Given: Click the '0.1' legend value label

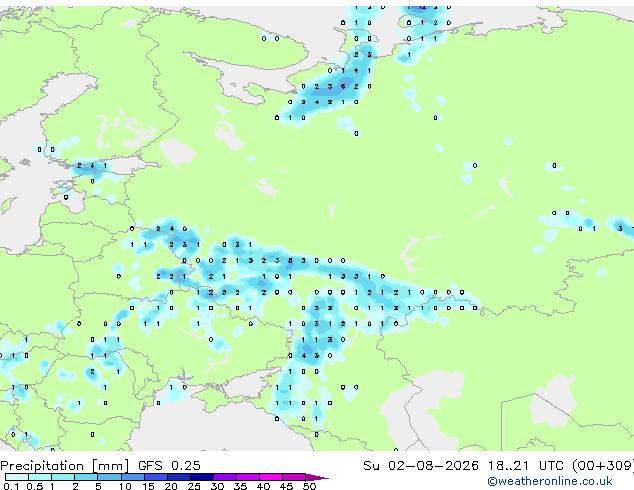Looking at the screenshot, I should coord(12,486).
